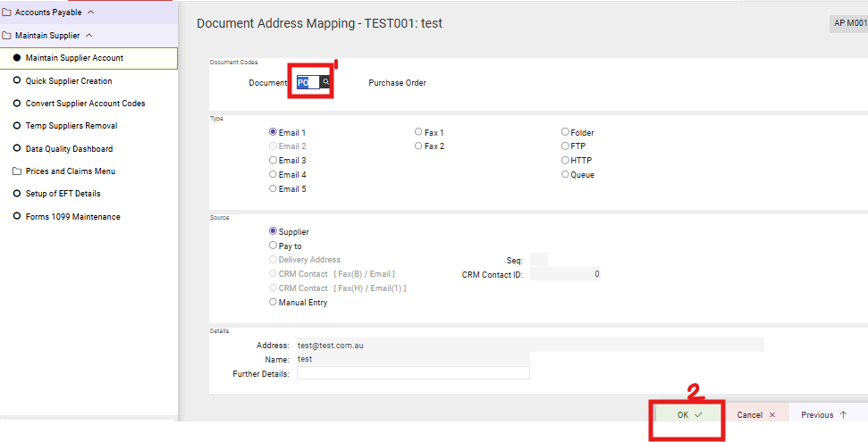Open Forms 1099 Maintenance
The image size is (868, 442).
72,217
